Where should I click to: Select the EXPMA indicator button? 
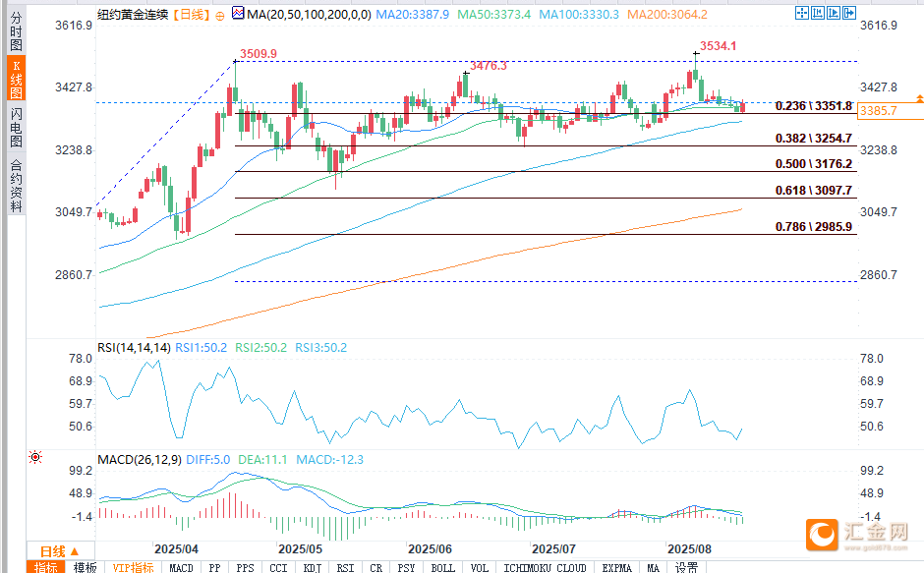(616, 567)
